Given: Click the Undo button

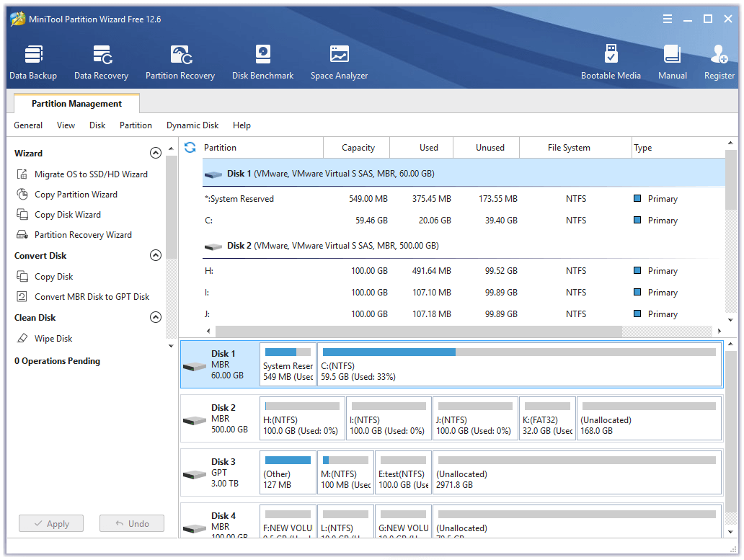Looking at the screenshot, I should 132,523.
